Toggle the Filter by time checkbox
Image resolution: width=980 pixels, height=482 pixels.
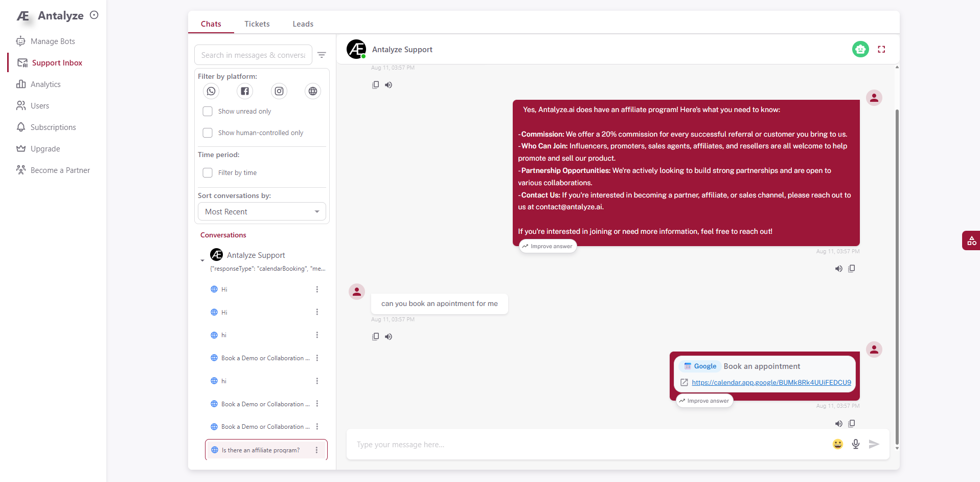tap(208, 173)
